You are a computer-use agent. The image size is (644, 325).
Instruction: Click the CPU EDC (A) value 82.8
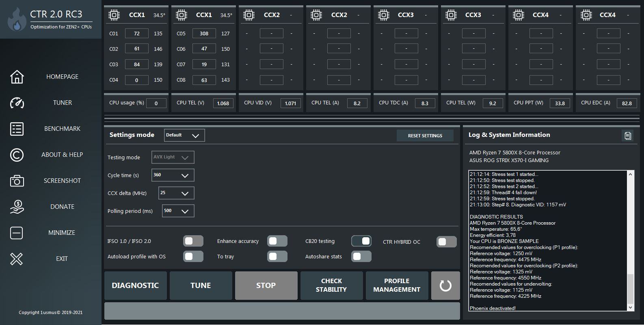point(627,103)
